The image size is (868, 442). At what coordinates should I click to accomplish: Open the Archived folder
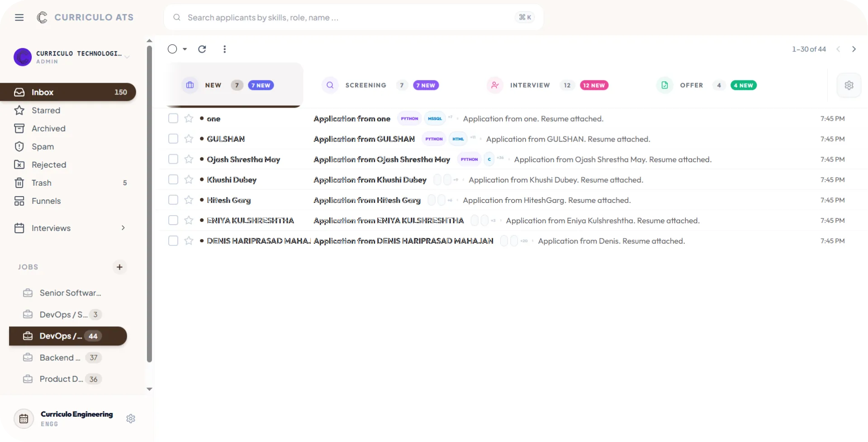click(48, 128)
